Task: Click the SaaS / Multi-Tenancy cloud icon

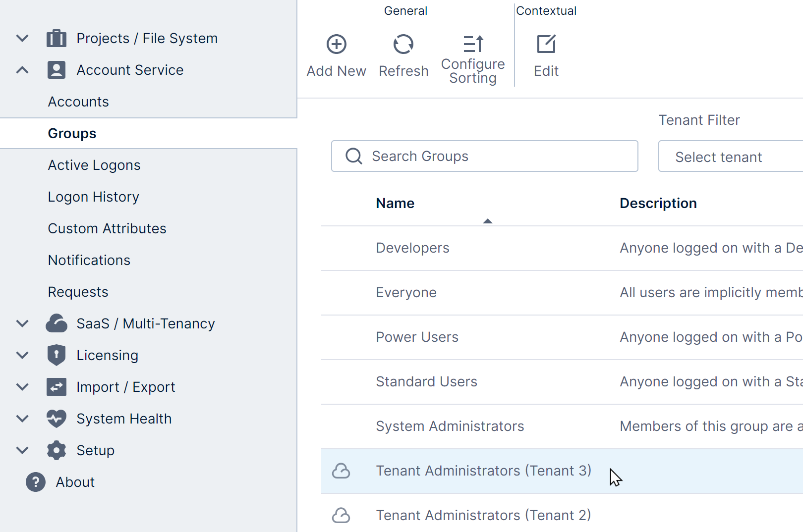Action: click(x=57, y=323)
